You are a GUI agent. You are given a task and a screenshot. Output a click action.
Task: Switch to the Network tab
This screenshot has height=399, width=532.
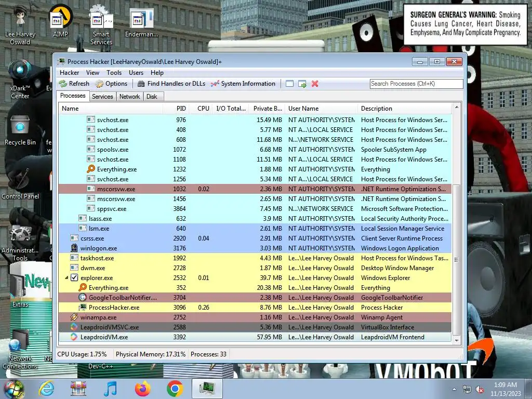click(x=129, y=97)
